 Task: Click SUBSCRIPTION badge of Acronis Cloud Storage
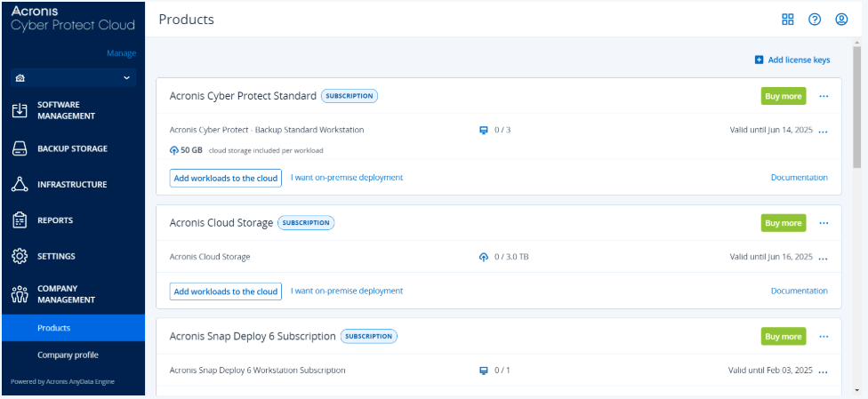point(306,222)
